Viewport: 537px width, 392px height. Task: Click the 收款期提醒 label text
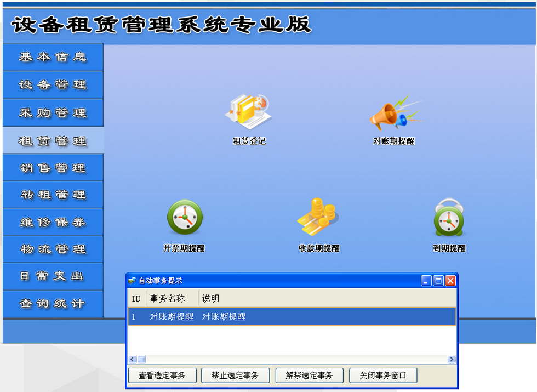[319, 248]
